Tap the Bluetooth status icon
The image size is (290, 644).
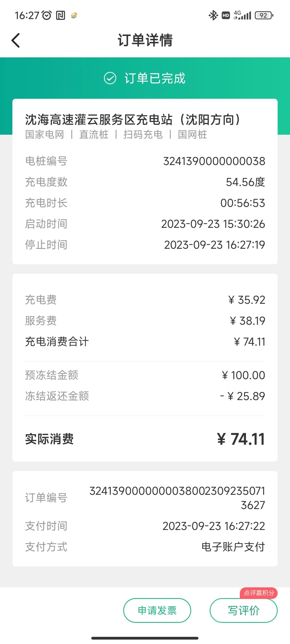[x=213, y=15]
